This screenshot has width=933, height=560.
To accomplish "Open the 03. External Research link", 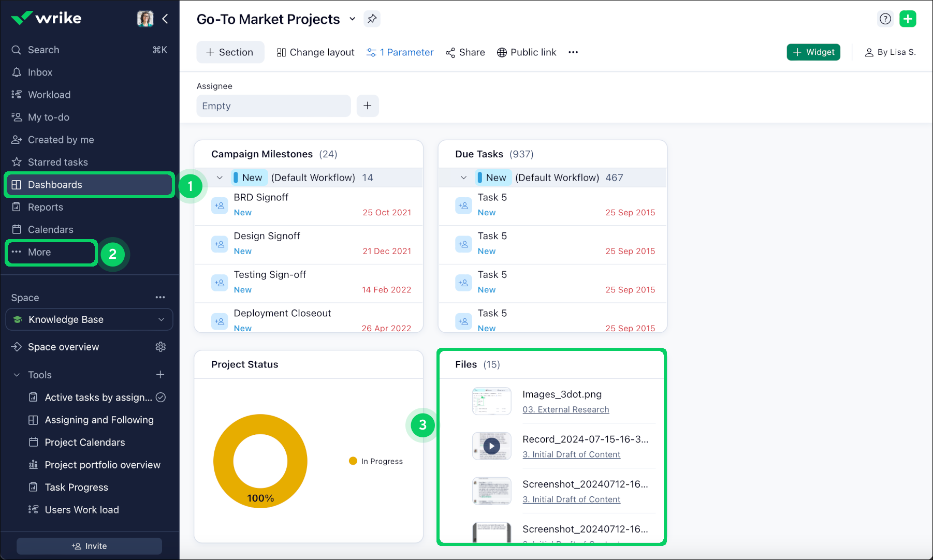I will pos(565,409).
